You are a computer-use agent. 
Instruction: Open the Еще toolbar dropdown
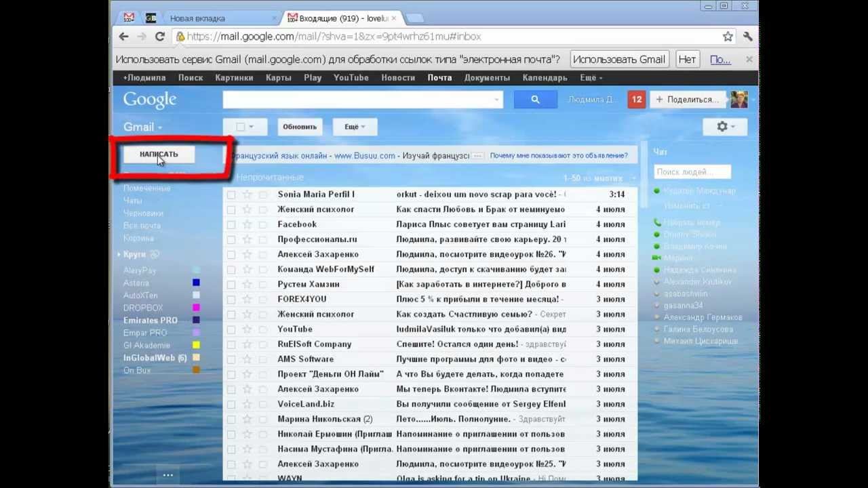[355, 127]
